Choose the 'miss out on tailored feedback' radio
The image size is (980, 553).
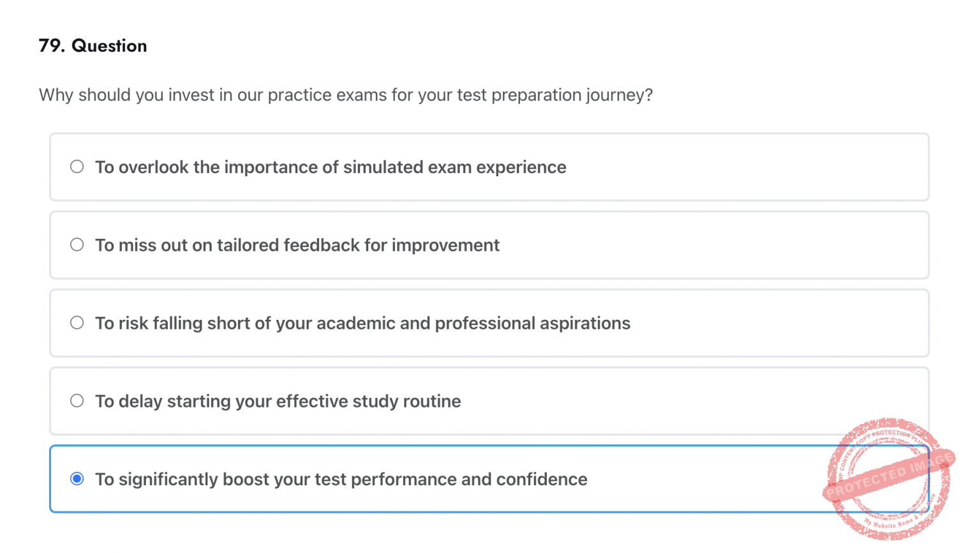click(x=77, y=245)
